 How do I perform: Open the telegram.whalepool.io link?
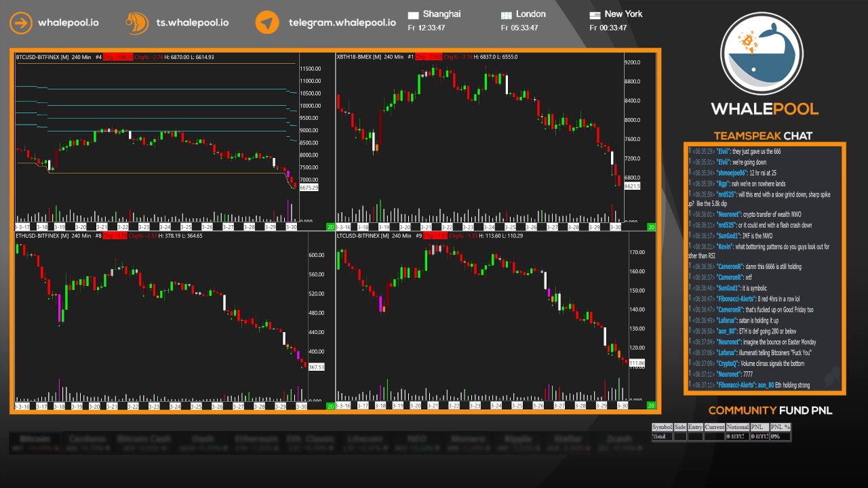coord(342,22)
